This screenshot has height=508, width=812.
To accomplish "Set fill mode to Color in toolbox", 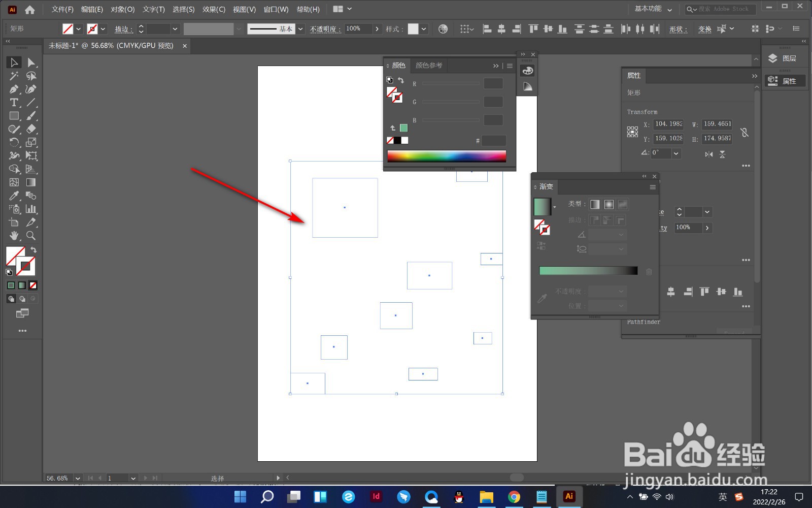I will click(11, 285).
